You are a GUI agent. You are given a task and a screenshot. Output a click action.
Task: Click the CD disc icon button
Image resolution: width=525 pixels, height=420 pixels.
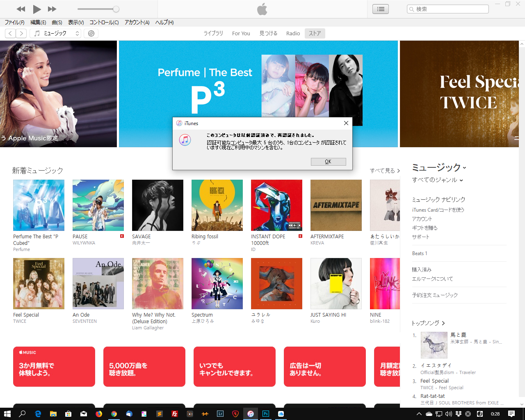[91, 34]
